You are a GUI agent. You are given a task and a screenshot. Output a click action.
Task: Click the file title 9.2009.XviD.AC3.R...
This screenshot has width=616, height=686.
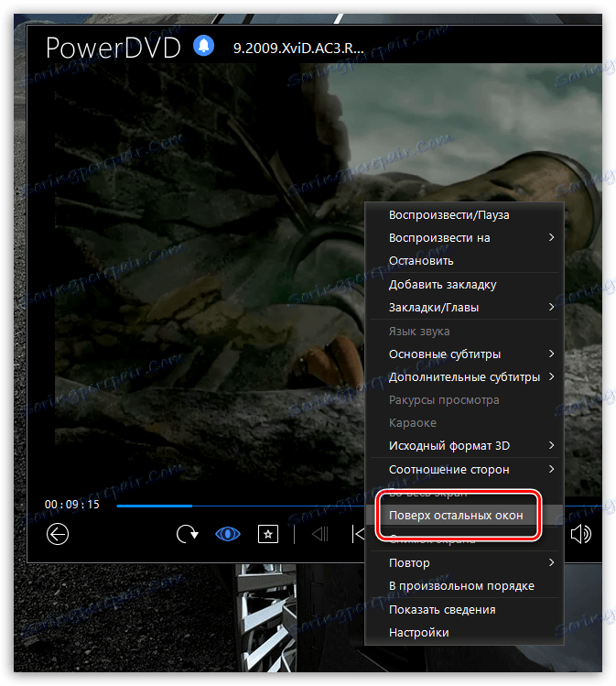pyautogui.click(x=298, y=49)
